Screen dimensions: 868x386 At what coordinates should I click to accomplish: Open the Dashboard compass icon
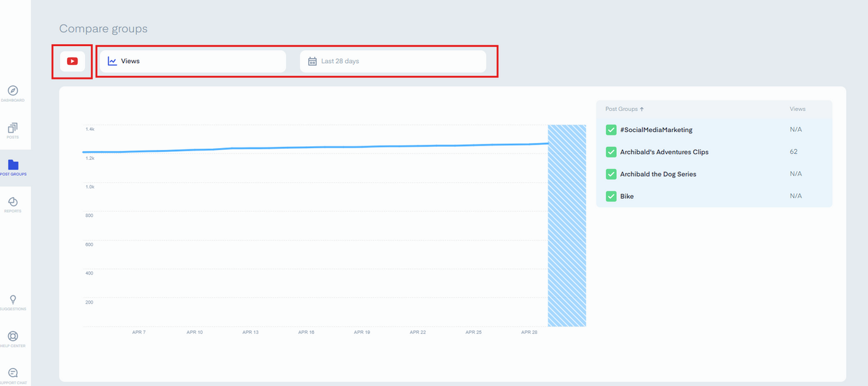tap(13, 90)
